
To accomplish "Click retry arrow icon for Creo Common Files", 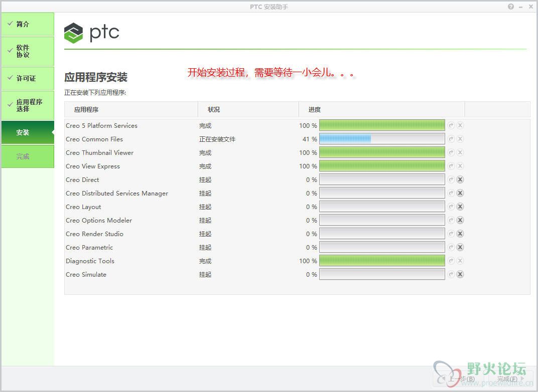I will (451, 139).
